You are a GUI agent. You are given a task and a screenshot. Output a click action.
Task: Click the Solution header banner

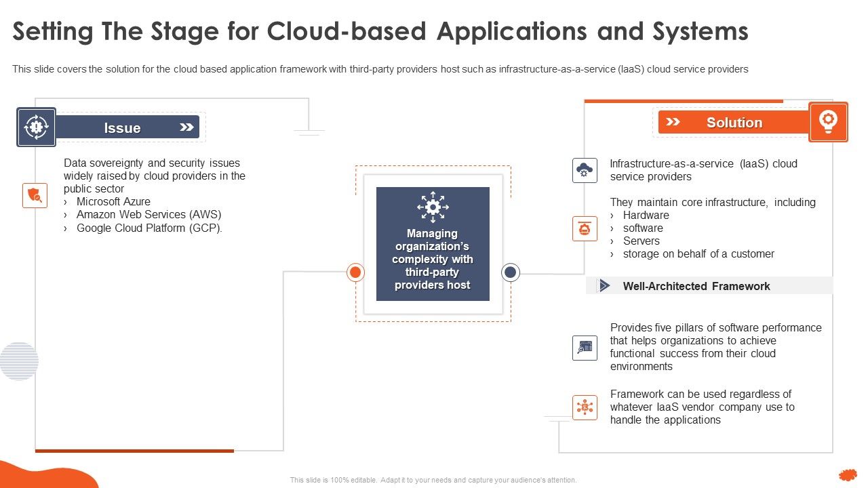click(x=734, y=122)
